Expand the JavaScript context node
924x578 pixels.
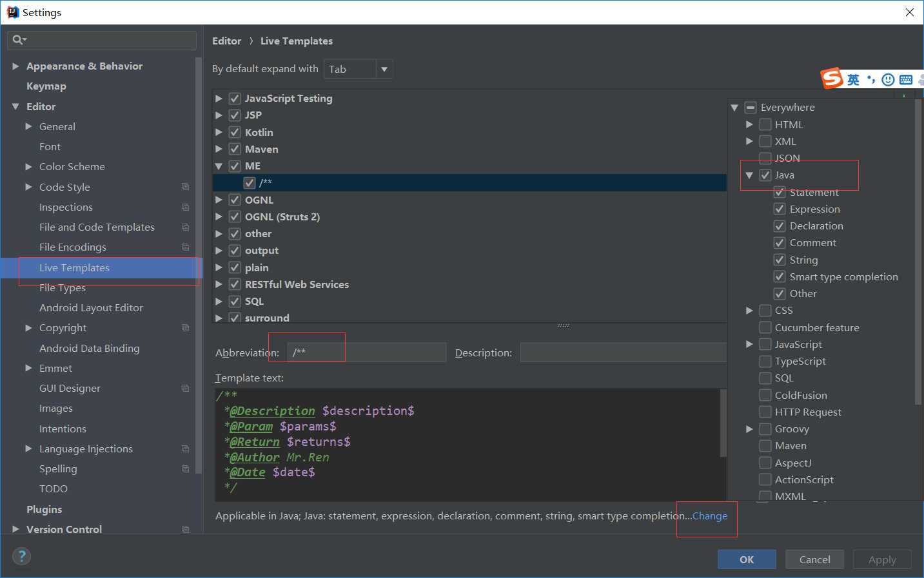(x=749, y=344)
